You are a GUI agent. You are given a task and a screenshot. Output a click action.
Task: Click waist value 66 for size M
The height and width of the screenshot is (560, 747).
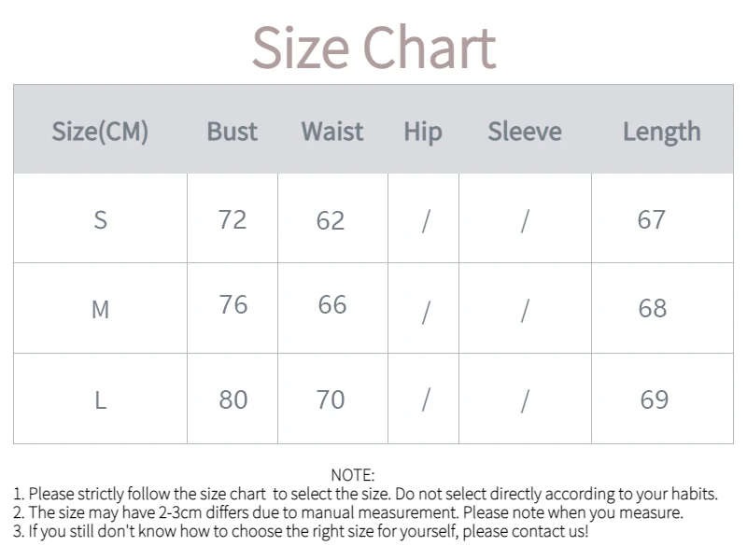(x=331, y=305)
